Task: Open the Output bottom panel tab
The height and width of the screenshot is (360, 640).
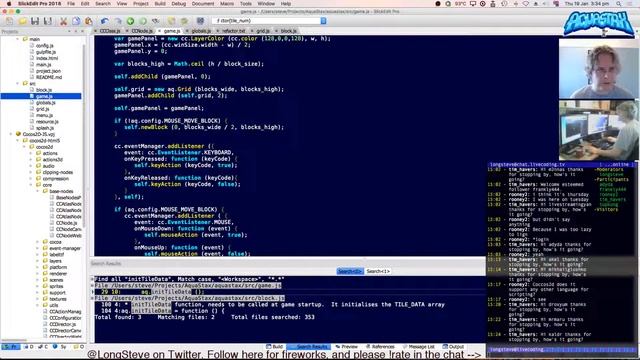Action: click(x=453, y=347)
